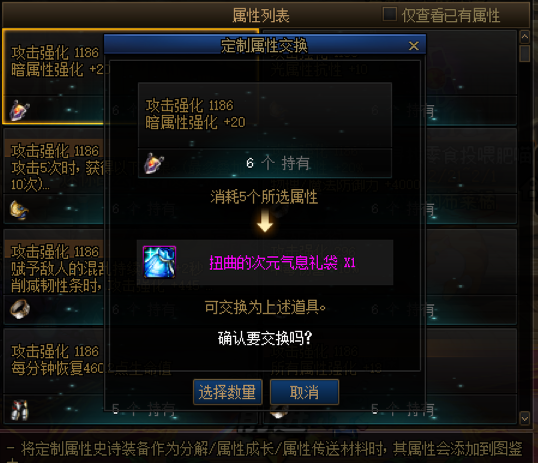The image size is (538, 463).
Task: Select the golden shoulder armor icon
Action: pos(19,210)
